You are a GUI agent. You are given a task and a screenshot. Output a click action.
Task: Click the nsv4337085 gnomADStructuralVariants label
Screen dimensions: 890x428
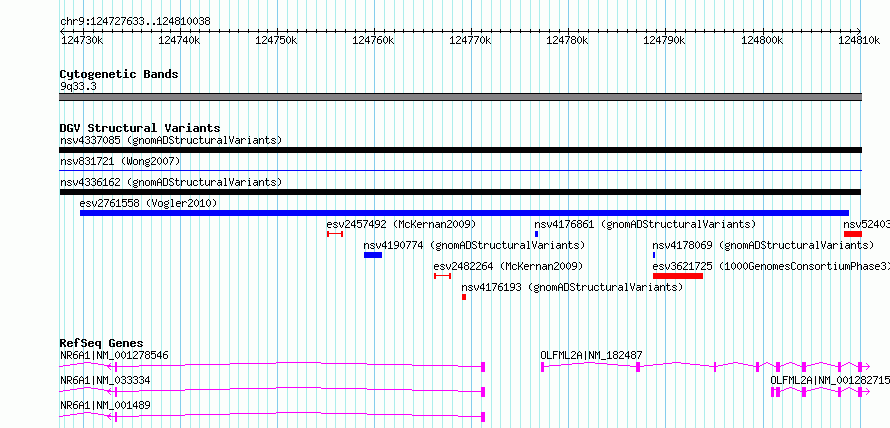tap(171, 140)
